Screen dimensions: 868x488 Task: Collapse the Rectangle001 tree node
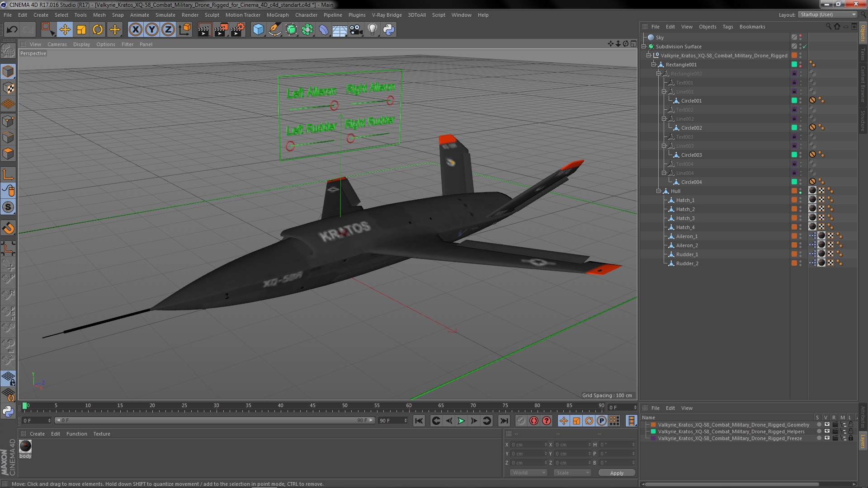tap(654, 65)
